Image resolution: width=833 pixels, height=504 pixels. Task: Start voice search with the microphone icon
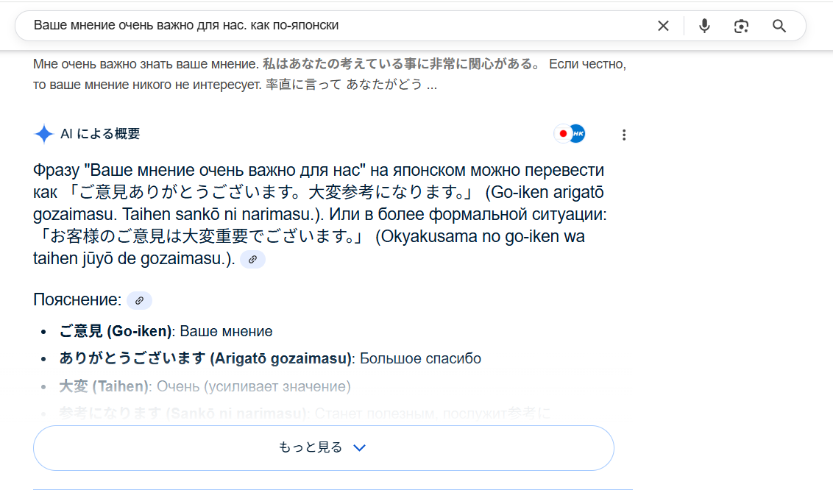704,26
